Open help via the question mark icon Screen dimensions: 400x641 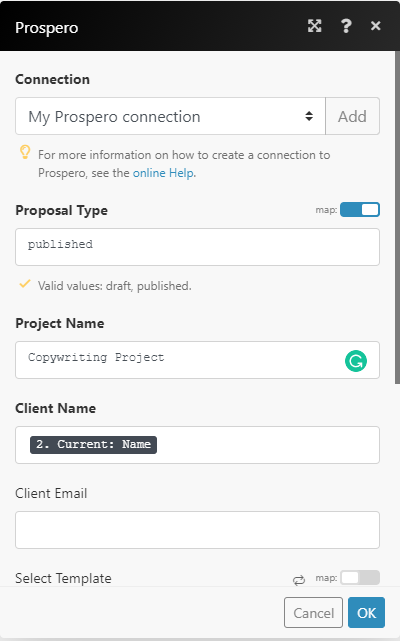(x=346, y=26)
